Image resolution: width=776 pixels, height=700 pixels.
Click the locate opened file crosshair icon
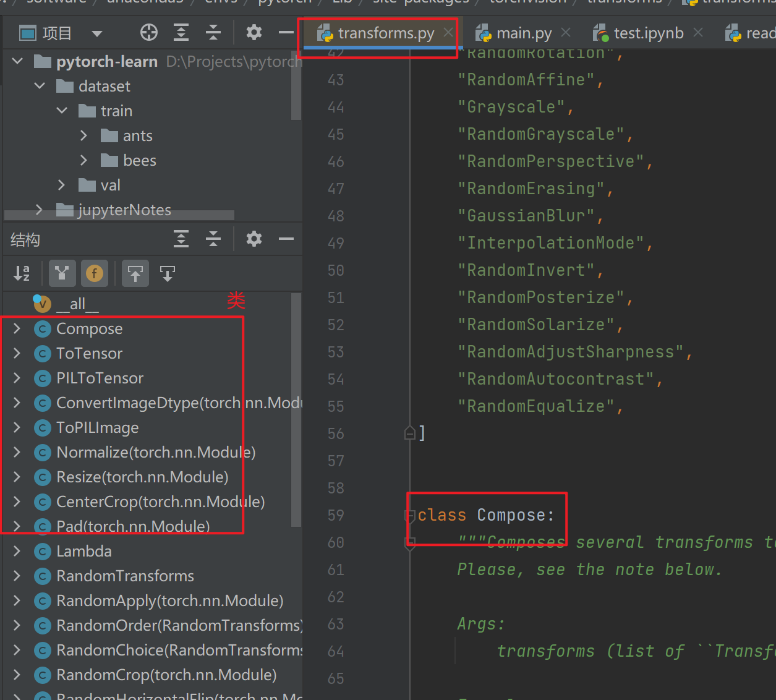pyautogui.click(x=149, y=33)
